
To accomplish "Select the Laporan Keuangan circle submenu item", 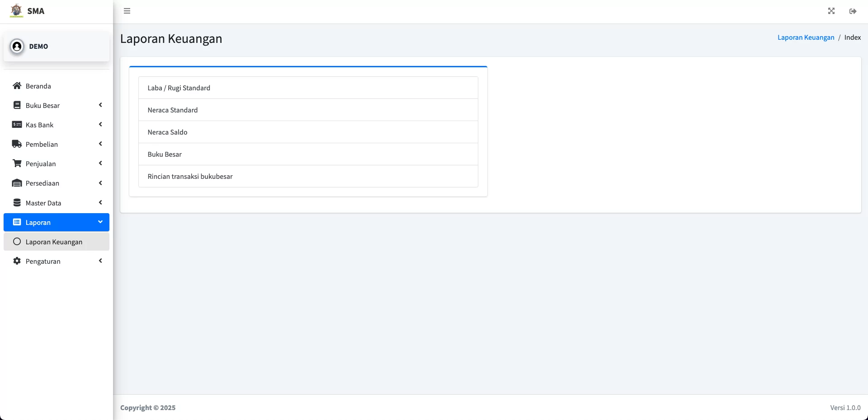I will 57,242.
